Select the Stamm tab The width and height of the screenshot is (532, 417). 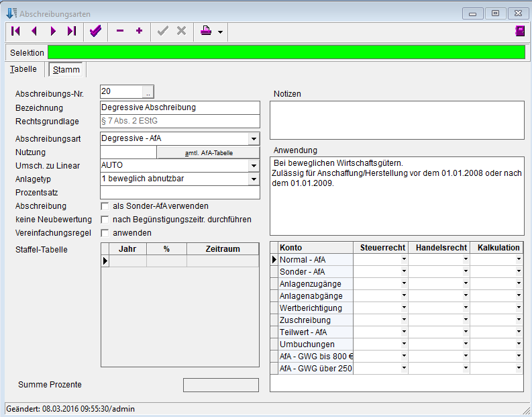(66, 70)
